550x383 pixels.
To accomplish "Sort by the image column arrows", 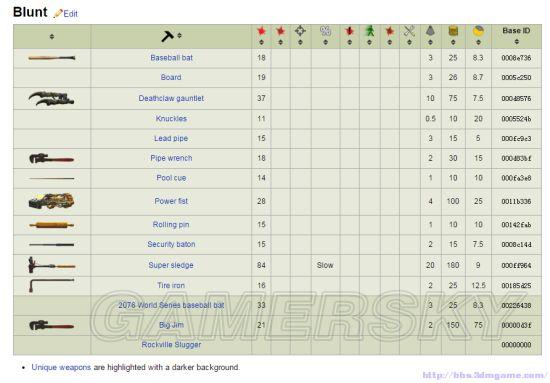I will point(52,36).
